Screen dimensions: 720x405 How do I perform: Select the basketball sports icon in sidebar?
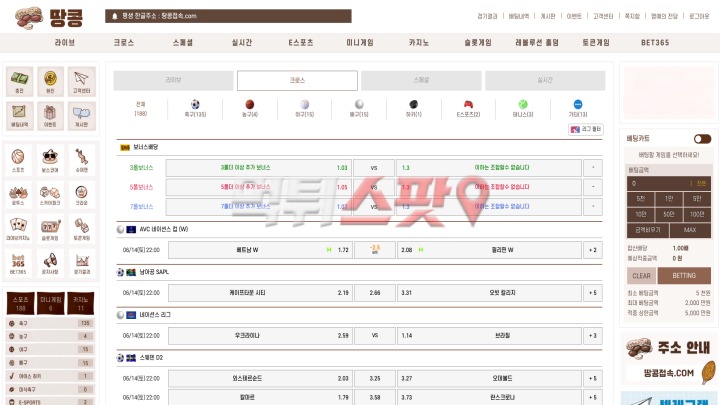click(18, 160)
